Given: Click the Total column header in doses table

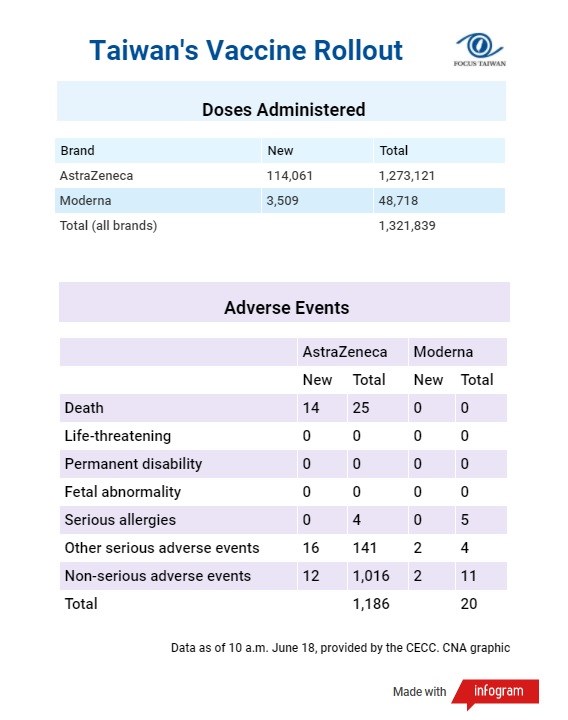Looking at the screenshot, I should [394, 151].
